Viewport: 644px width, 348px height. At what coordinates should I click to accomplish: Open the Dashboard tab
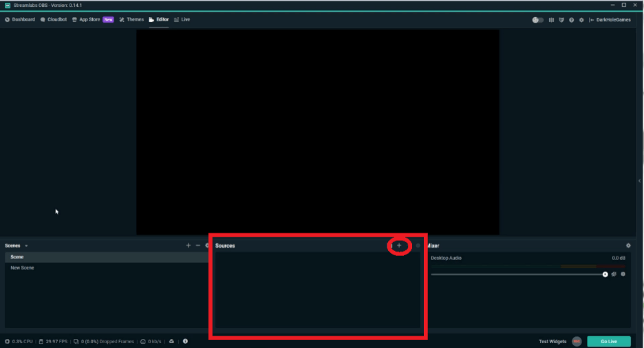click(x=20, y=19)
